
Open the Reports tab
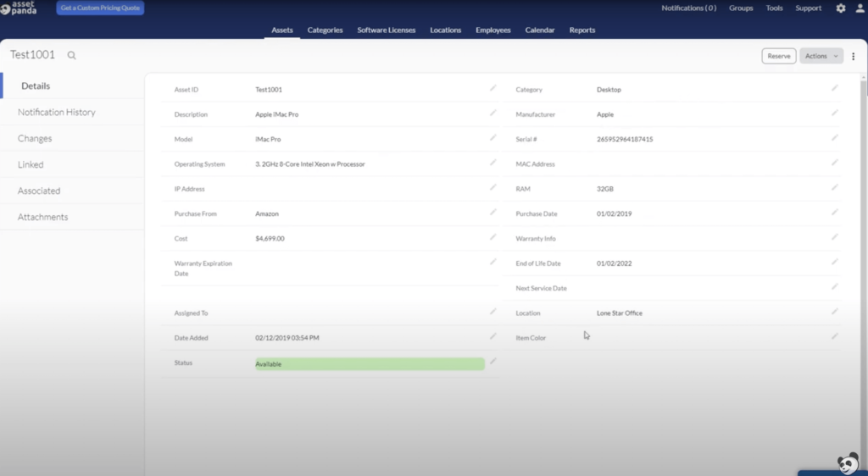coord(581,30)
